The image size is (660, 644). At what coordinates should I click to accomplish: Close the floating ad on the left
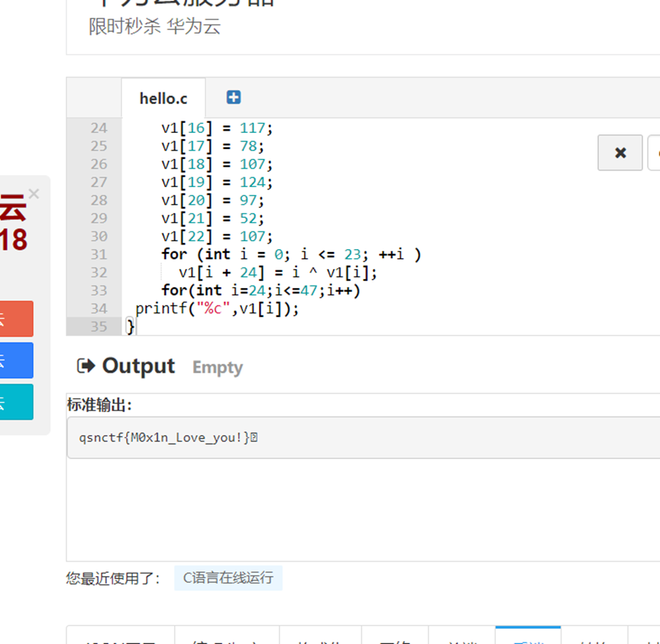(x=34, y=194)
